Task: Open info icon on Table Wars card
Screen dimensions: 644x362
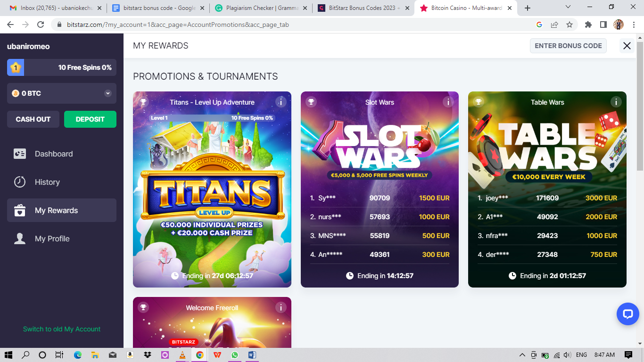Action: point(616,102)
